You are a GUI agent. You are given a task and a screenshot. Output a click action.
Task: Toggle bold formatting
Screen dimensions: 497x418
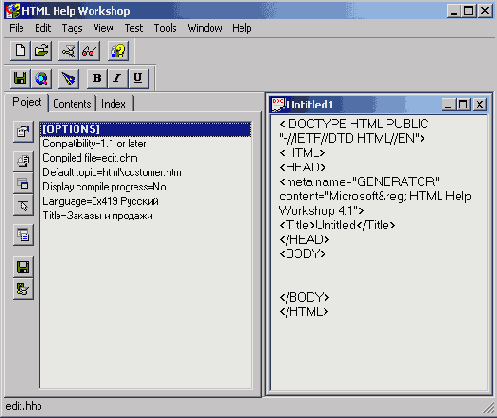[97, 78]
